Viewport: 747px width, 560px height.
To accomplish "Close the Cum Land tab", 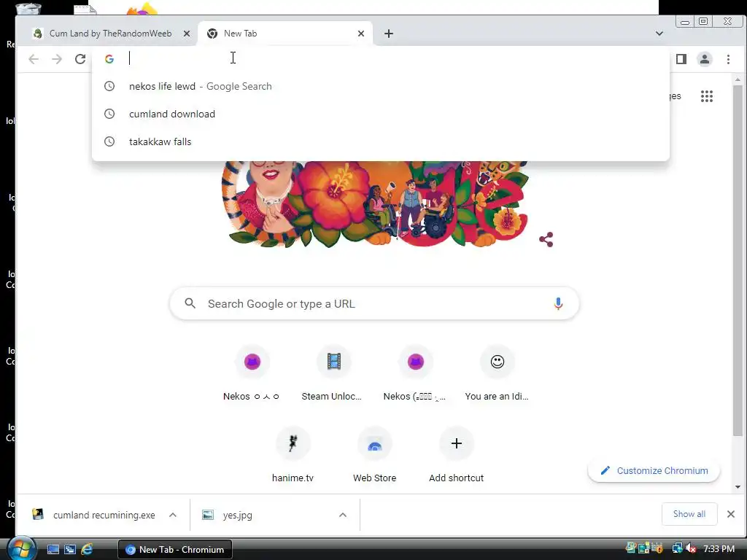I will [x=187, y=34].
